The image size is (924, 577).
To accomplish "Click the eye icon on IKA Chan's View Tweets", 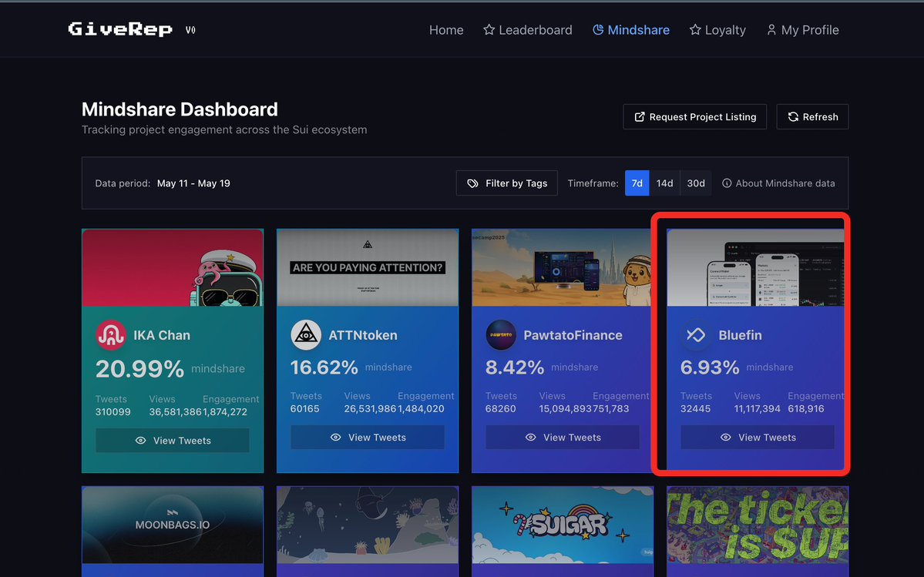I will 140,441.
